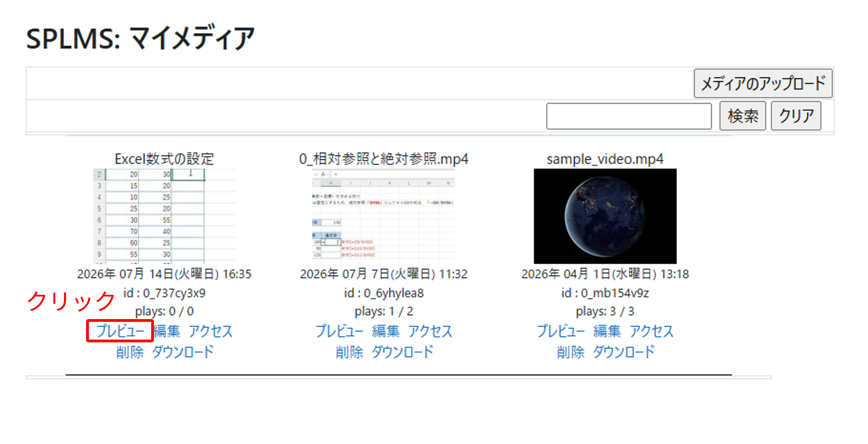Click the メディアのアップロード button
The height and width of the screenshot is (444, 868).
pos(763,83)
